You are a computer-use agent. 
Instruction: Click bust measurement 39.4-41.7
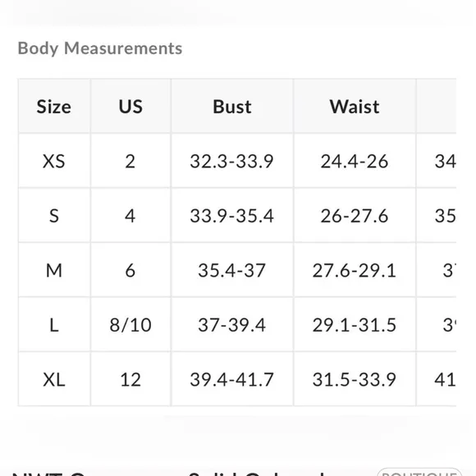(232, 379)
